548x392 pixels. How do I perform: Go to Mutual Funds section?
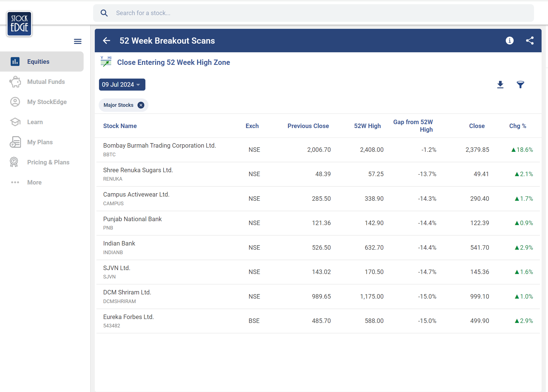[46, 82]
